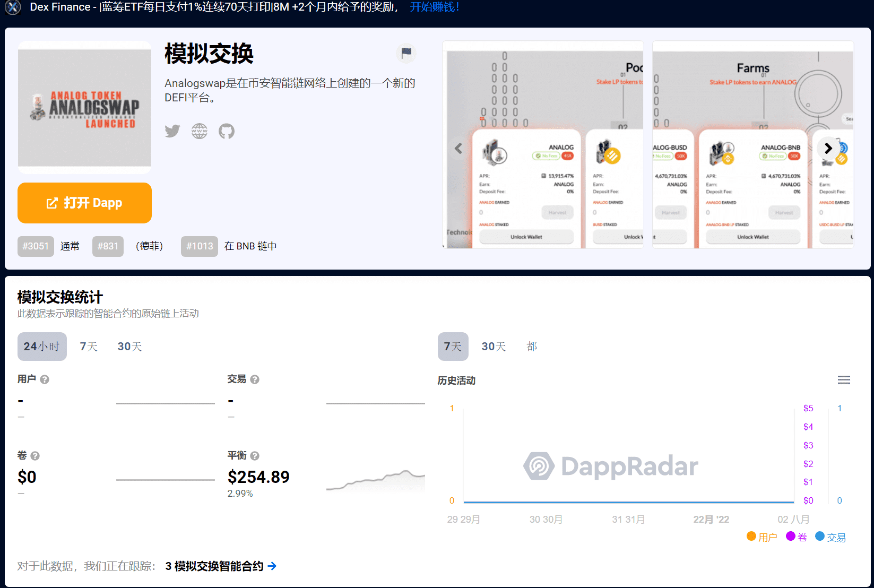The image size is (874, 588).
Task: Toggle the 用户 chart legend series
Action: click(x=761, y=537)
